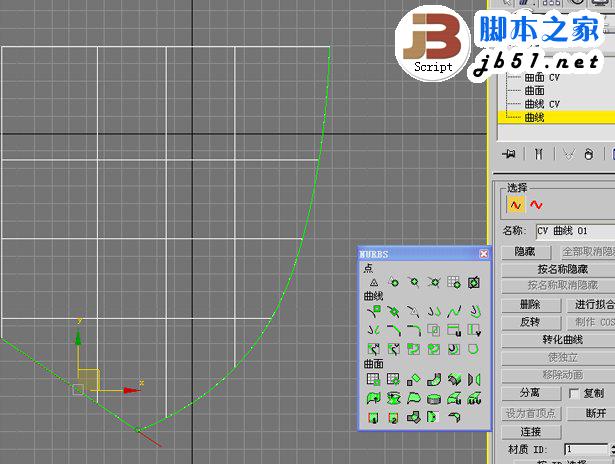
Task: Select Surface-Surface Intersection Curve tool
Action: click(434, 330)
